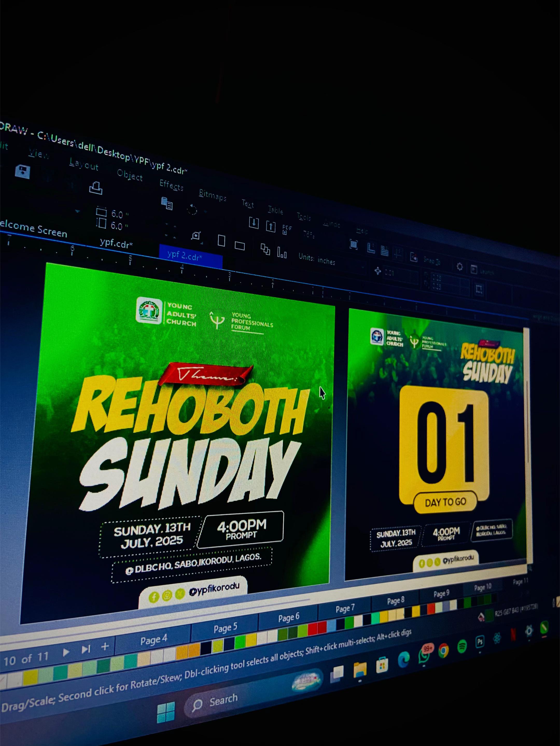This screenshot has height=746, width=560.
Task: Open the Table menu
Action: (275, 210)
